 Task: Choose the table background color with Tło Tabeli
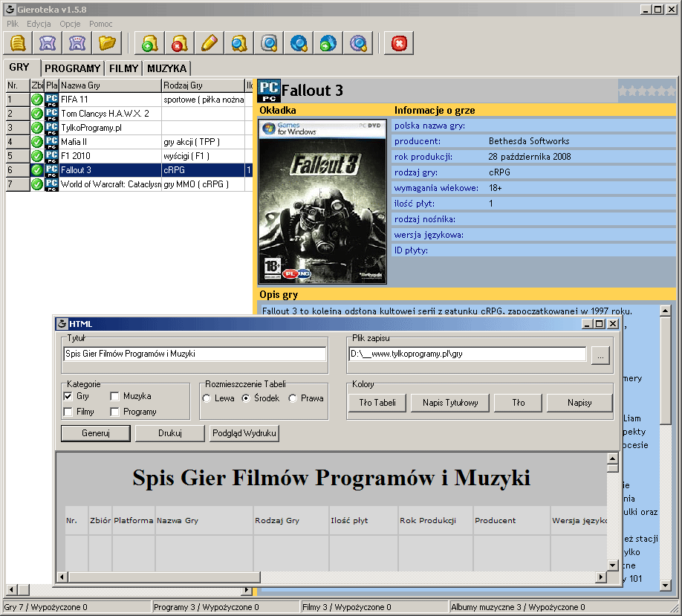point(377,403)
